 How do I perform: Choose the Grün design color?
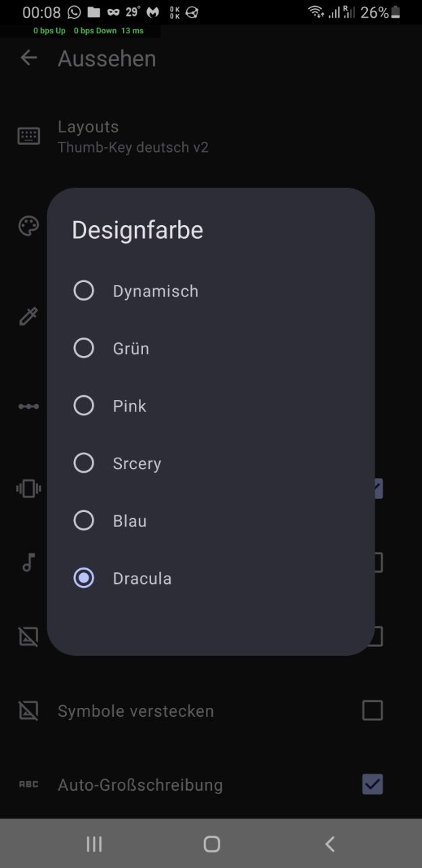click(83, 348)
